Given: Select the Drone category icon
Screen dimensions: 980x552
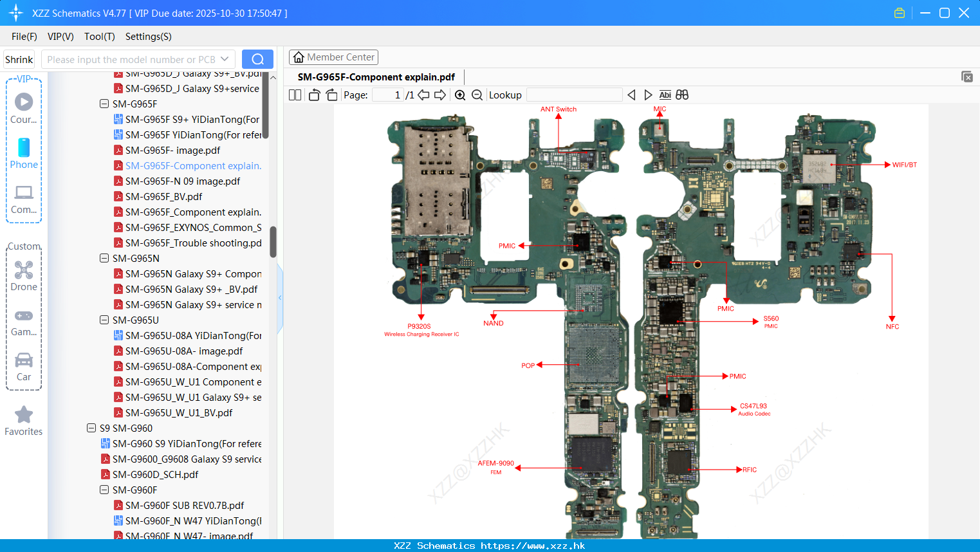Looking at the screenshot, I should pyautogui.click(x=24, y=270).
